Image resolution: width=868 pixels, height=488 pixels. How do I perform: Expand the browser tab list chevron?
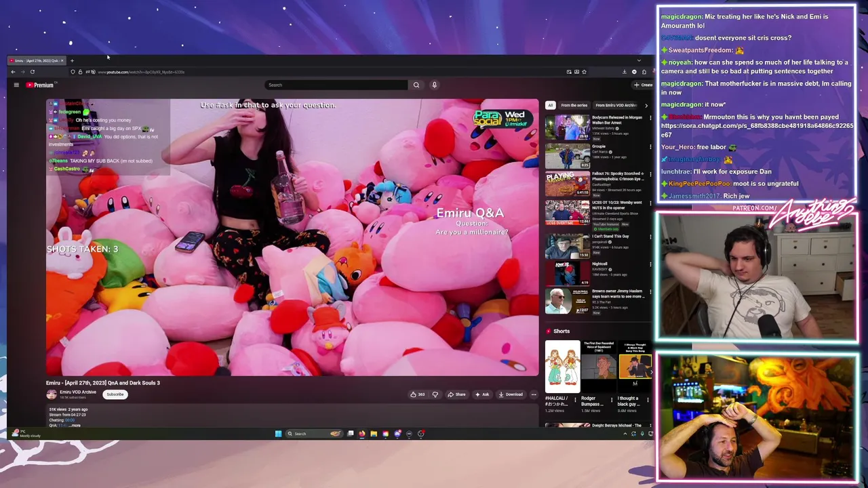(638, 60)
